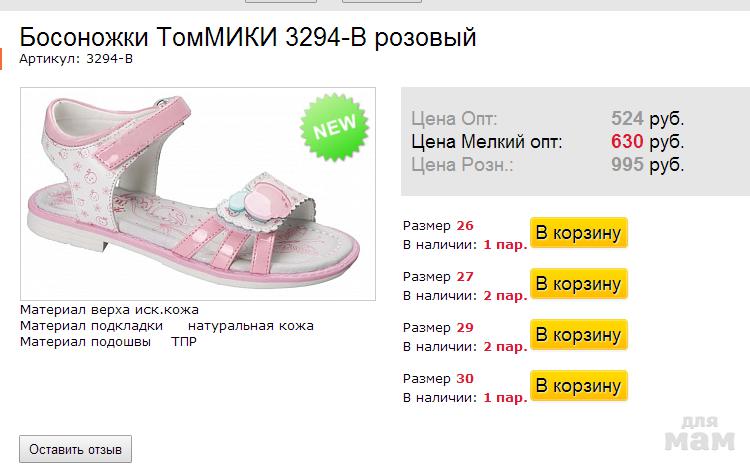Click the 'Материал верха иск.кожа' text
The image size is (750, 465).
coord(109,310)
